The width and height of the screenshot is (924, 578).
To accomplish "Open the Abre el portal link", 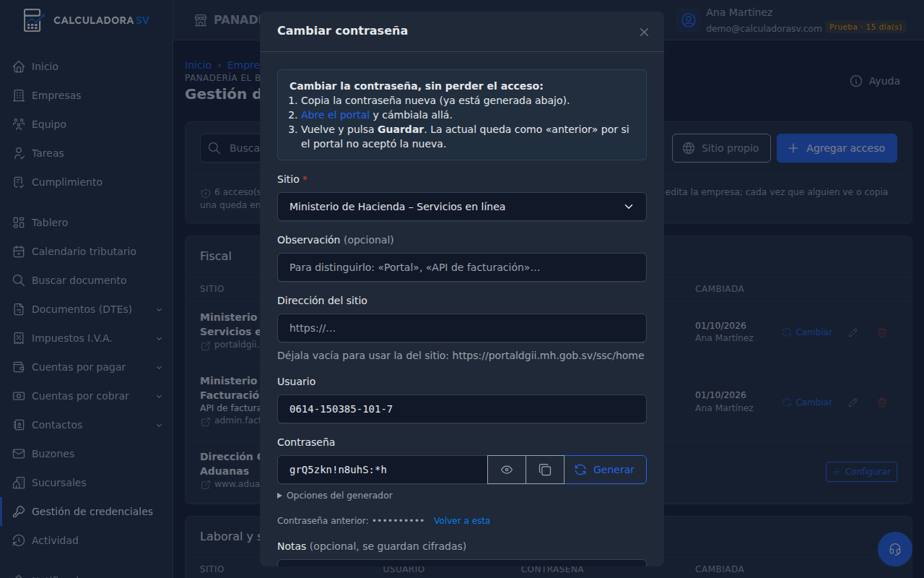I will [335, 115].
